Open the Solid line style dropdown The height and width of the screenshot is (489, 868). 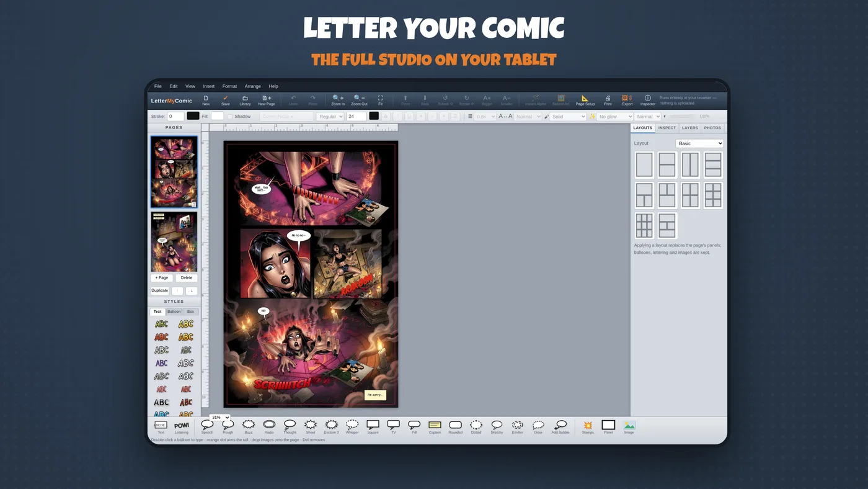pyautogui.click(x=568, y=117)
